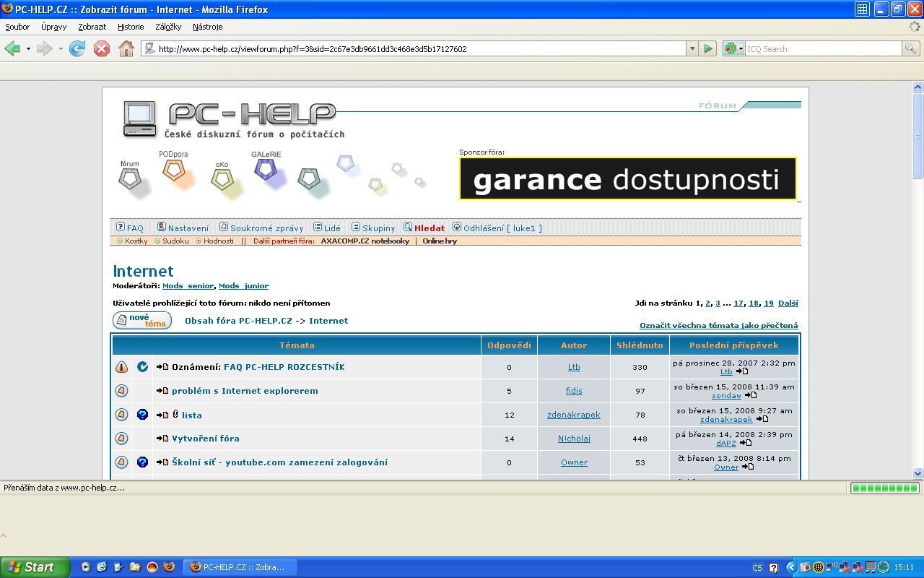Click topic folder icon in 'Vytvoření fóra' row
This screenshot has width=924, height=578.
click(121, 439)
